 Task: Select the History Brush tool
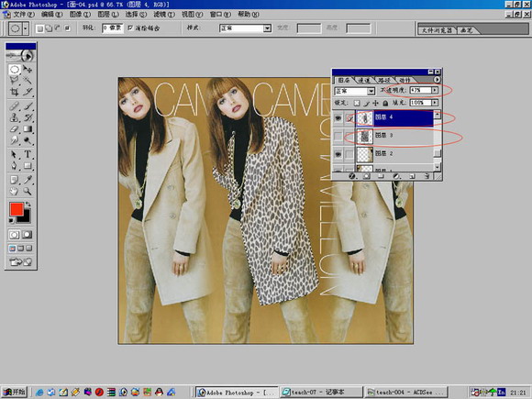28,117
